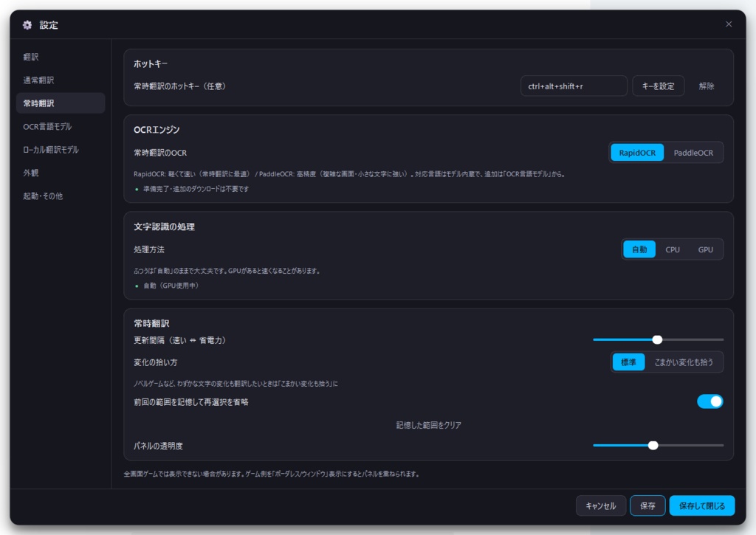Viewport: 756px width, 535px height.
Task: Close the 設定 dialog with the X
Action: pyautogui.click(x=729, y=24)
